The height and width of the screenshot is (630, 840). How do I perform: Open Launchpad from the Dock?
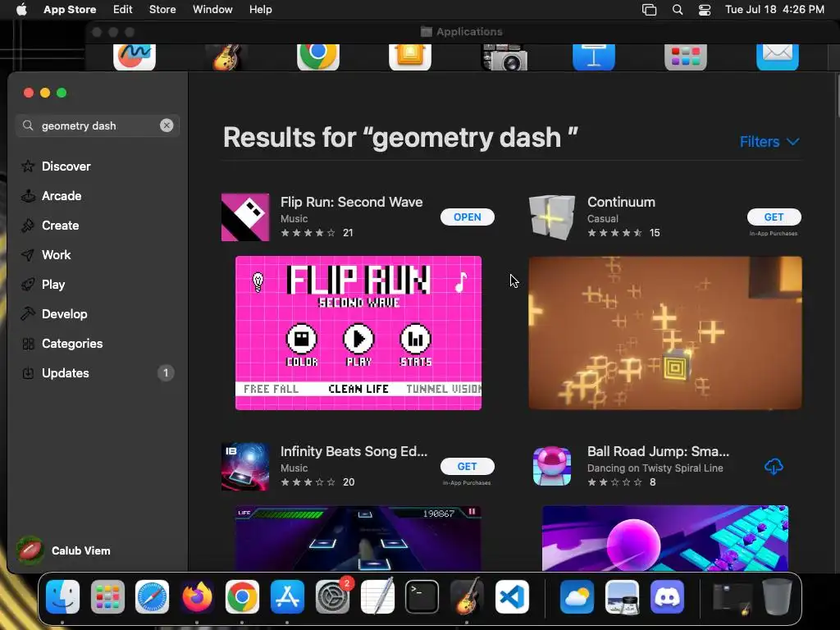click(x=107, y=596)
